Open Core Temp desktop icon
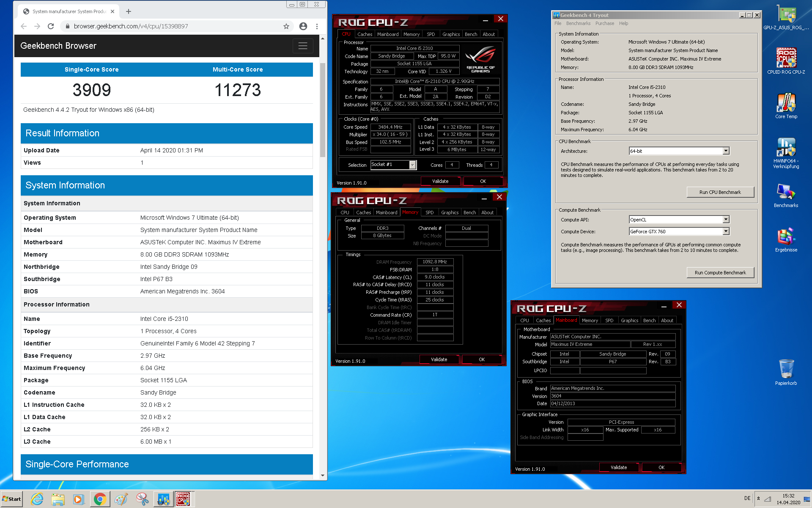Screen dimensions: 812x508 coord(786,106)
